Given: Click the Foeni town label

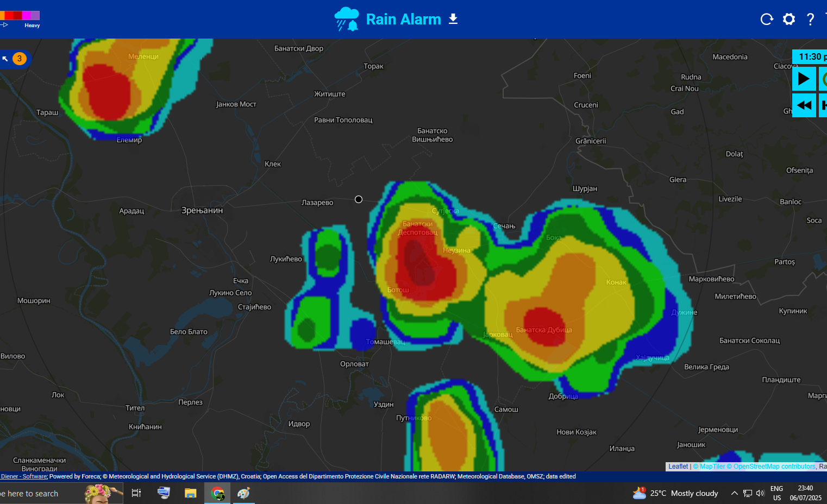Looking at the screenshot, I should coord(582,75).
